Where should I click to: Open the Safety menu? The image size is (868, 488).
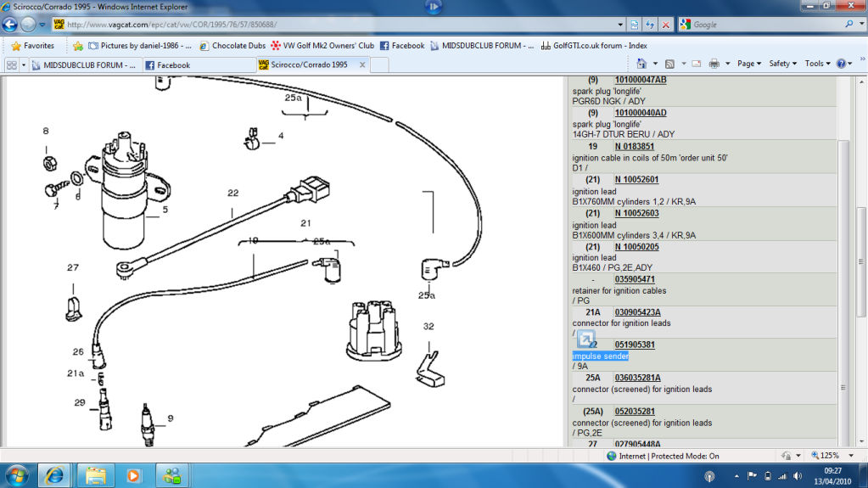click(x=782, y=64)
